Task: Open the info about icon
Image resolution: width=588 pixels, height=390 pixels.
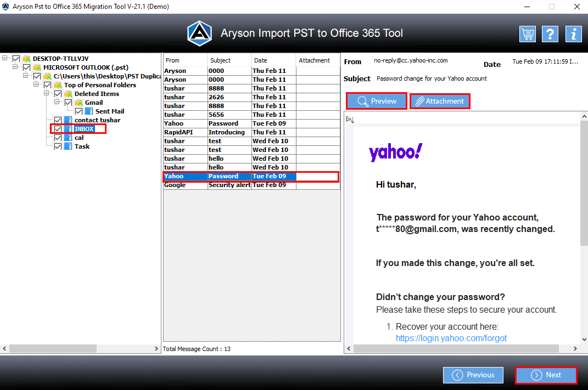Action: [x=573, y=34]
